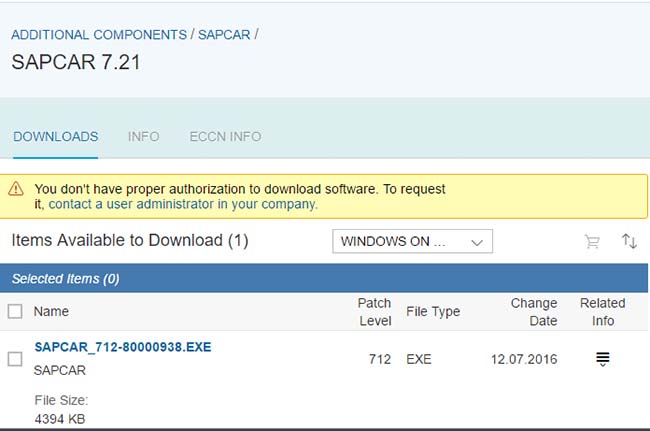Click the File Type column header
Screen dimensions: 650x431
click(x=433, y=312)
